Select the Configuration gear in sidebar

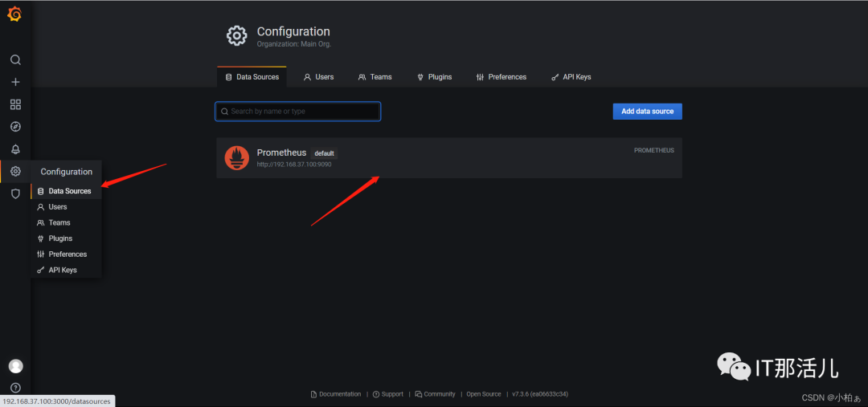[15, 172]
